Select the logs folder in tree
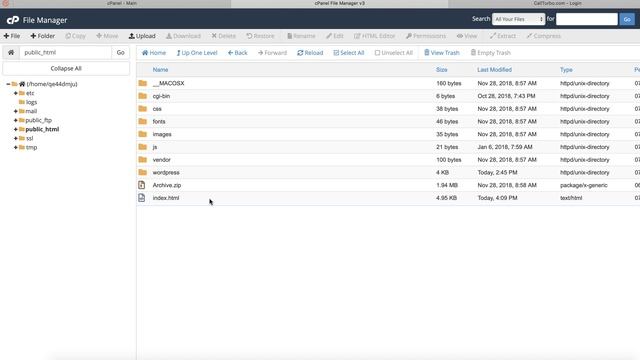 [31, 102]
